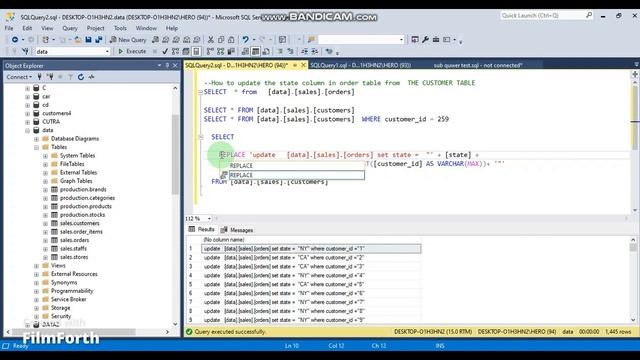The width and height of the screenshot is (640, 360).
Task: Click the Results to Text icon
Action: pos(245,51)
